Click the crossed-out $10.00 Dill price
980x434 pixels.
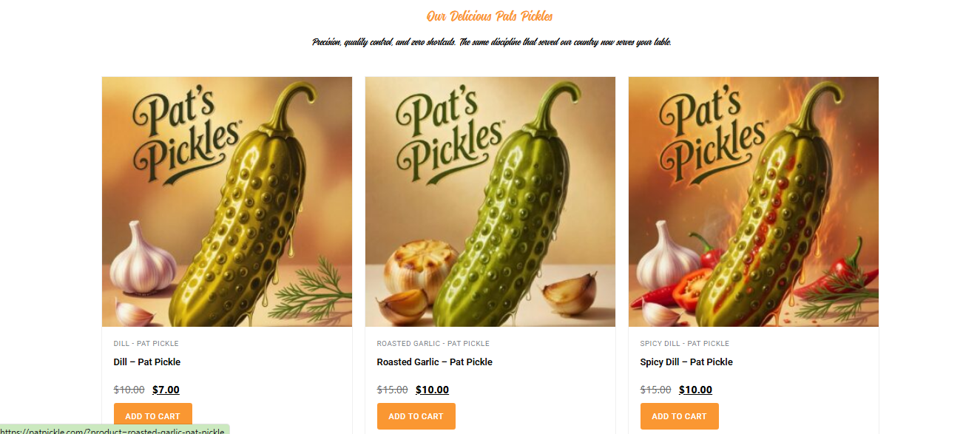click(129, 390)
